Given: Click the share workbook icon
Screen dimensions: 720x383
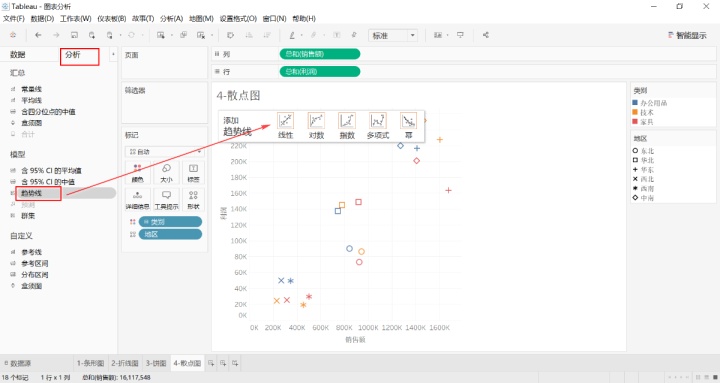Looking at the screenshot, I should pyautogui.click(x=486, y=35).
